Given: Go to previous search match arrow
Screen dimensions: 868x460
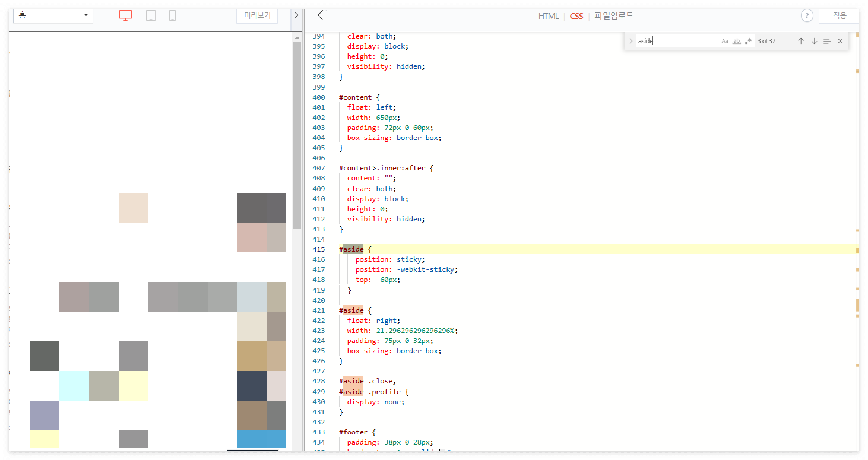Looking at the screenshot, I should pyautogui.click(x=801, y=41).
